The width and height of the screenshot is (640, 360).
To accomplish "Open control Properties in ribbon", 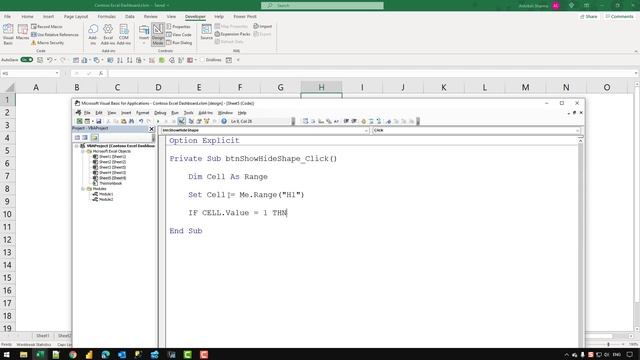I will coord(178,27).
